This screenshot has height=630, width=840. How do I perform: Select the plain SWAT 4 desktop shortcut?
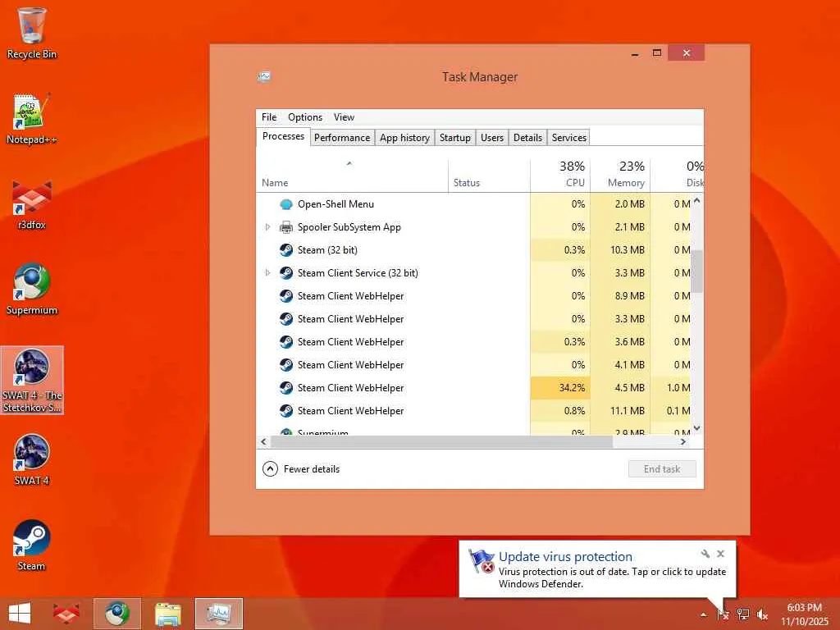pos(32,460)
